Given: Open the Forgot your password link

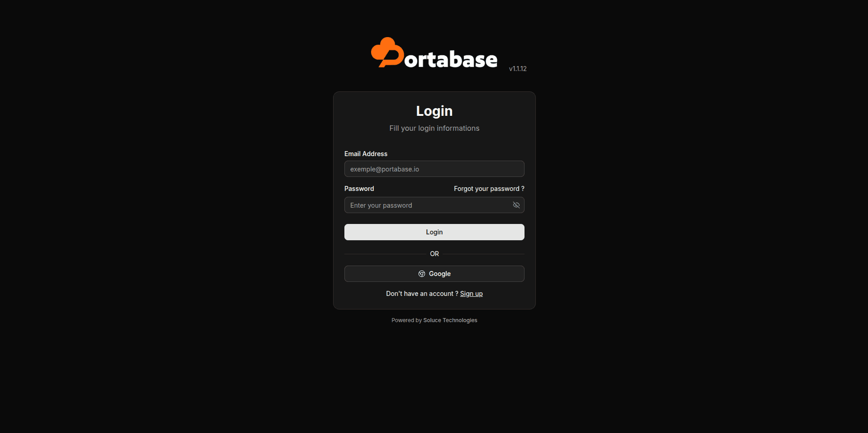Looking at the screenshot, I should click(x=489, y=189).
